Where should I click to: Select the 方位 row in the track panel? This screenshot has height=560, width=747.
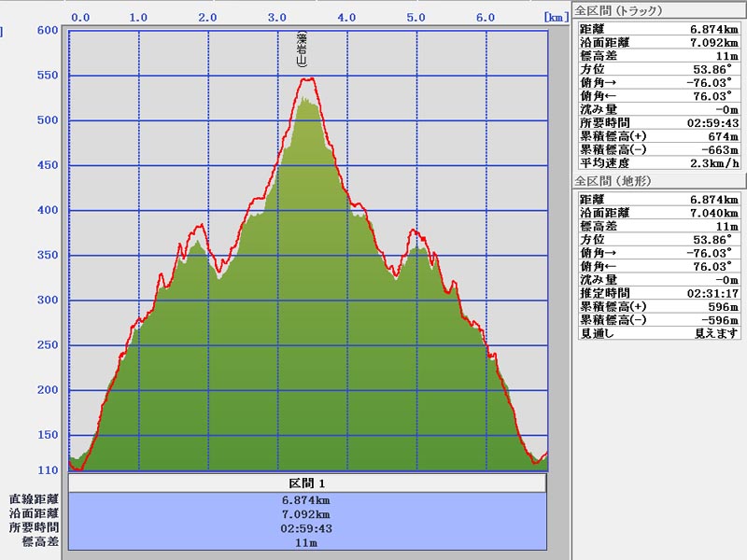coord(659,69)
